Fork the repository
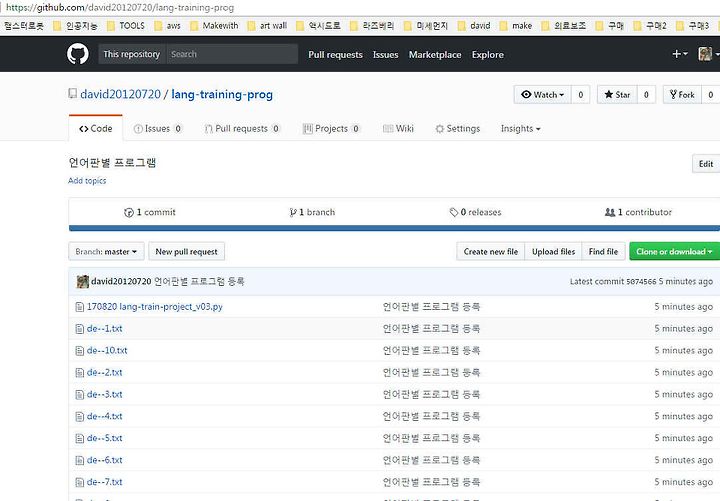720x501 pixels. (682, 95)
